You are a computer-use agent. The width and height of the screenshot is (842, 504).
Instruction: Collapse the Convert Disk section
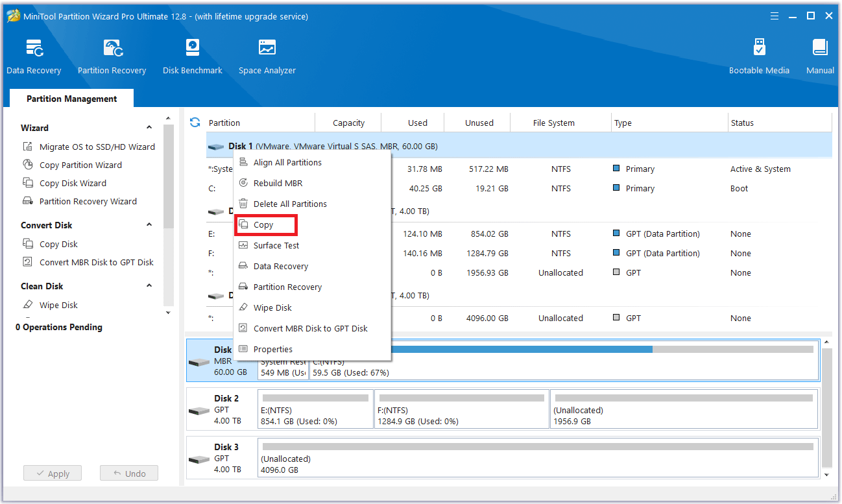(149, 225)
